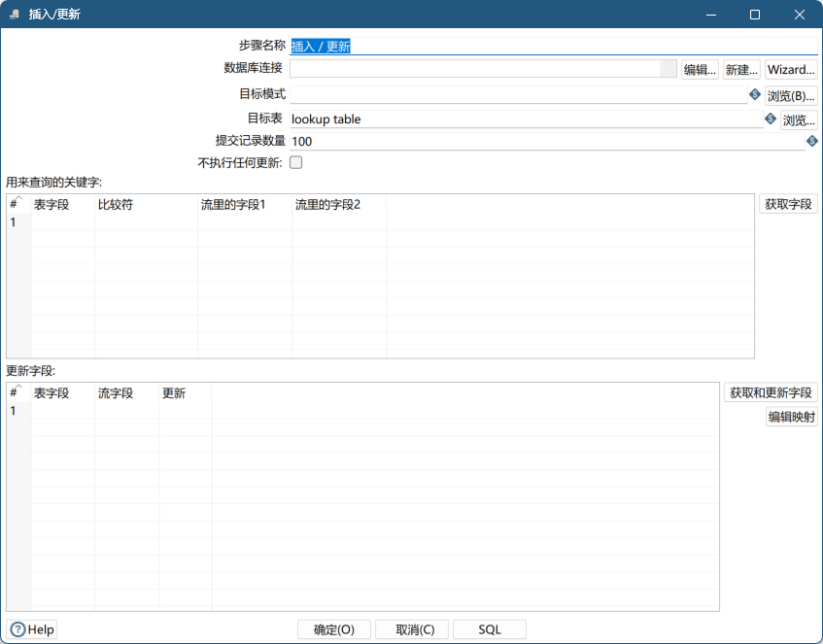
Task: Click the 流里的字段1 column header
Action: [x=244, y=204]
